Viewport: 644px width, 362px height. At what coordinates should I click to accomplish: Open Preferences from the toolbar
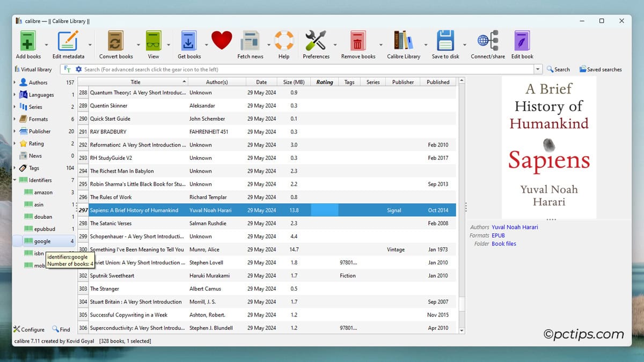point(316,42)
